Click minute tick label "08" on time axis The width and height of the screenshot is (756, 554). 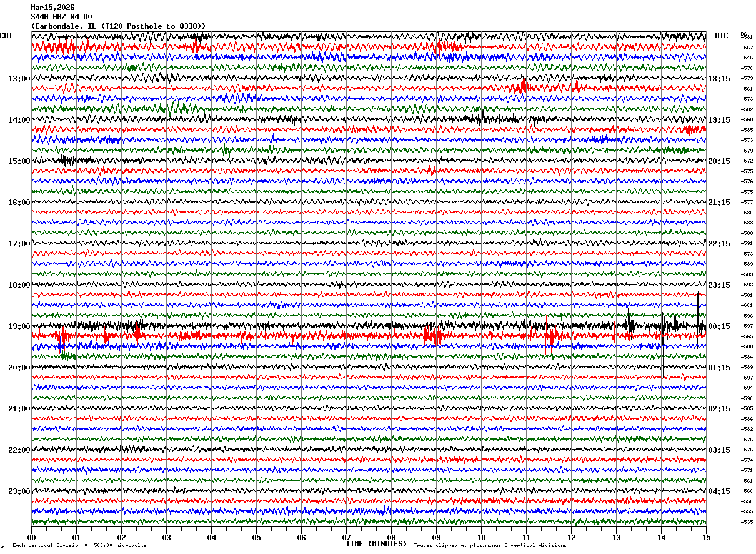coord(391,537)
